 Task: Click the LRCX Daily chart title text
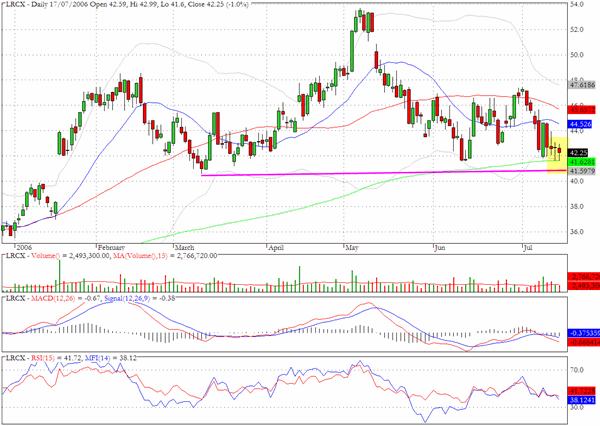tap(127, 5)
